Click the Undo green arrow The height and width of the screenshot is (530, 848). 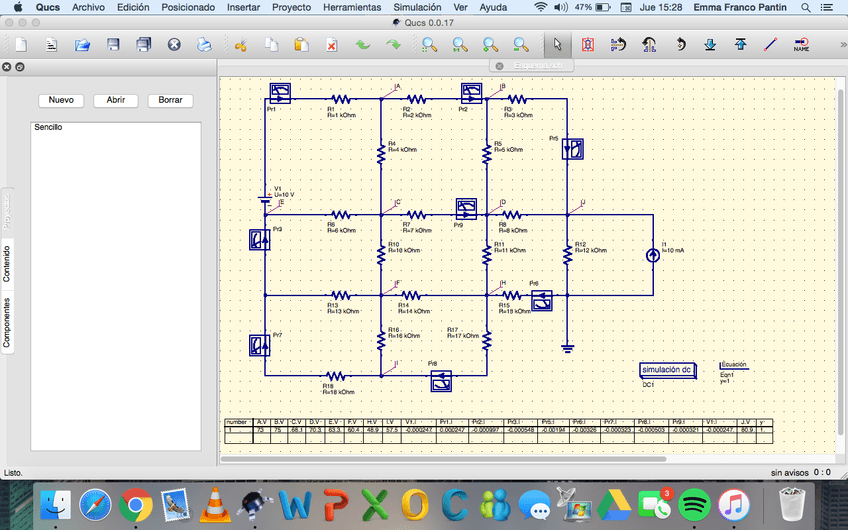[362, 45]
